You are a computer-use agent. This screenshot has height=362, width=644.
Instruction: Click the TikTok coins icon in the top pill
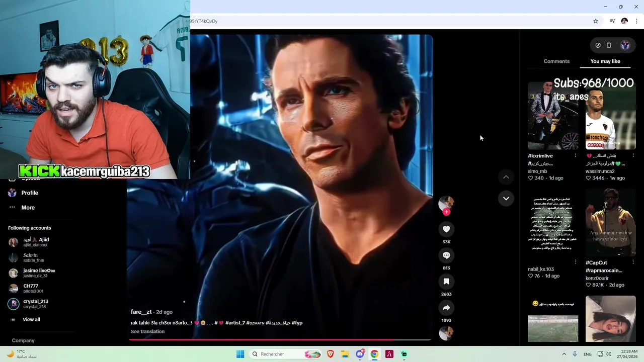598,45
